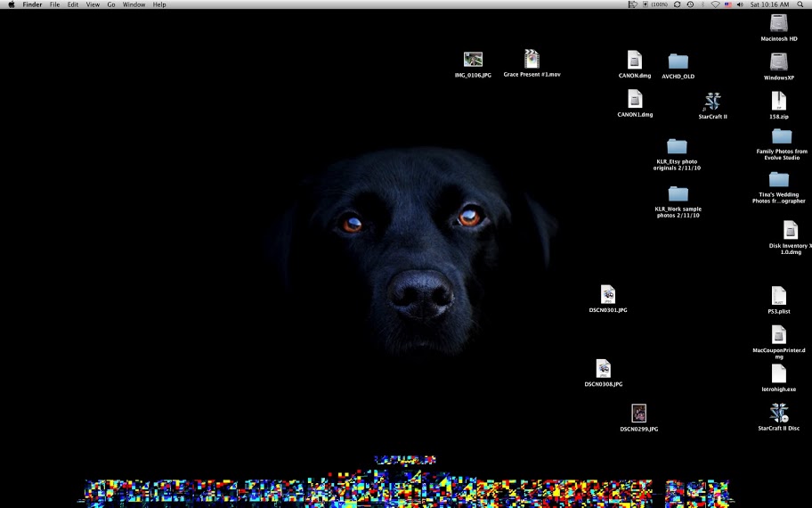
Task: Select the CANON.dmg disk image
Action: [634, 60]
